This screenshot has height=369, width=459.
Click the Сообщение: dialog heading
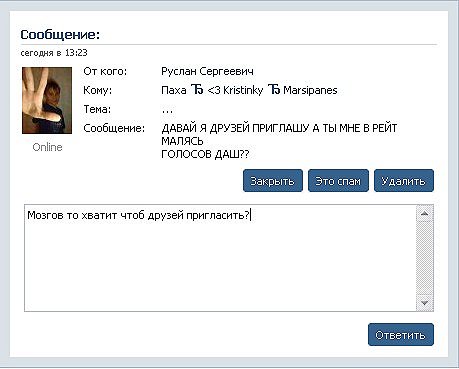click(60, 34)
